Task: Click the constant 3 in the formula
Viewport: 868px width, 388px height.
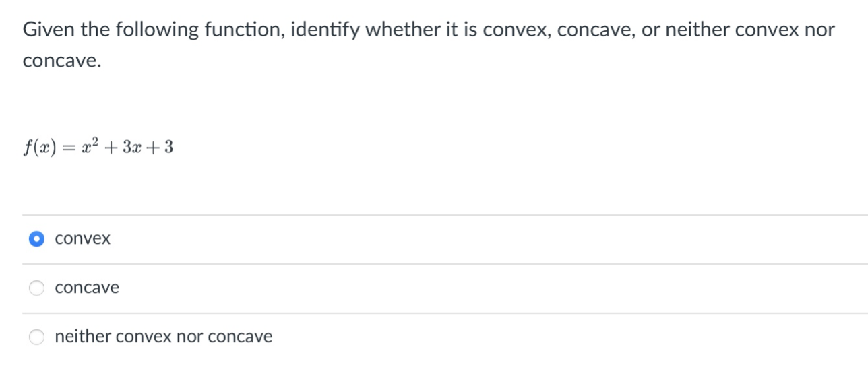Action: (168, 147)
